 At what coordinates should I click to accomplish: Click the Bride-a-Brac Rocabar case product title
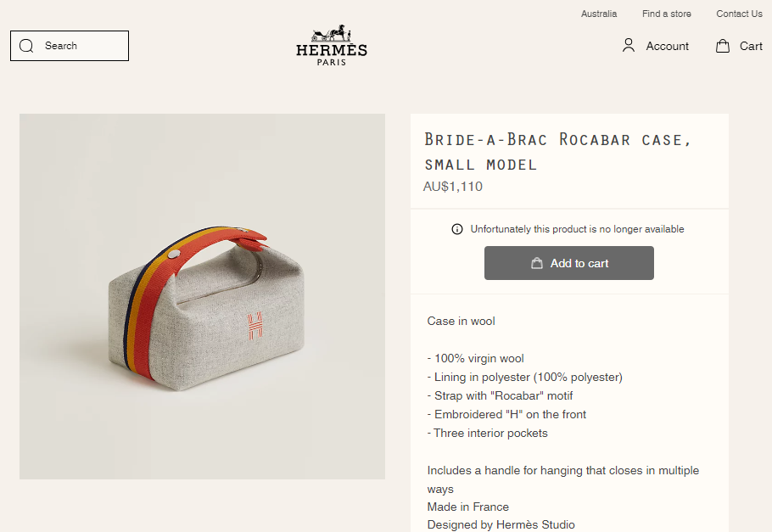click(558, 151)
